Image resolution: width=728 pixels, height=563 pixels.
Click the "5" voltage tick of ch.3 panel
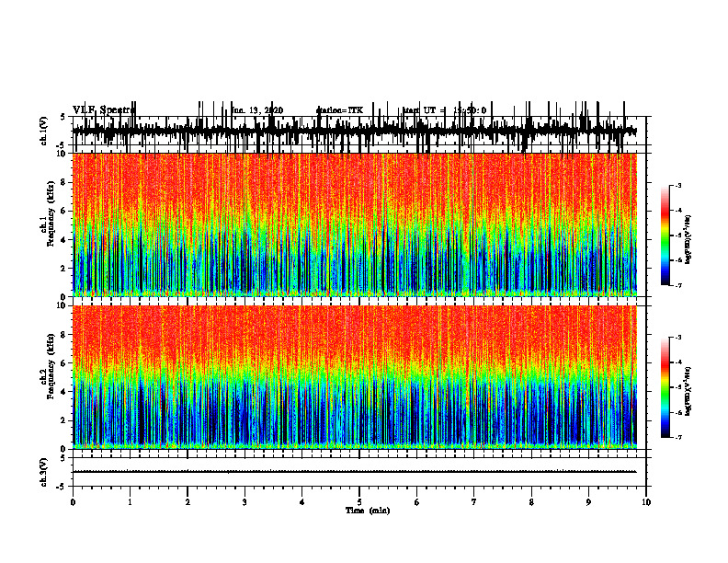point(63,458)
